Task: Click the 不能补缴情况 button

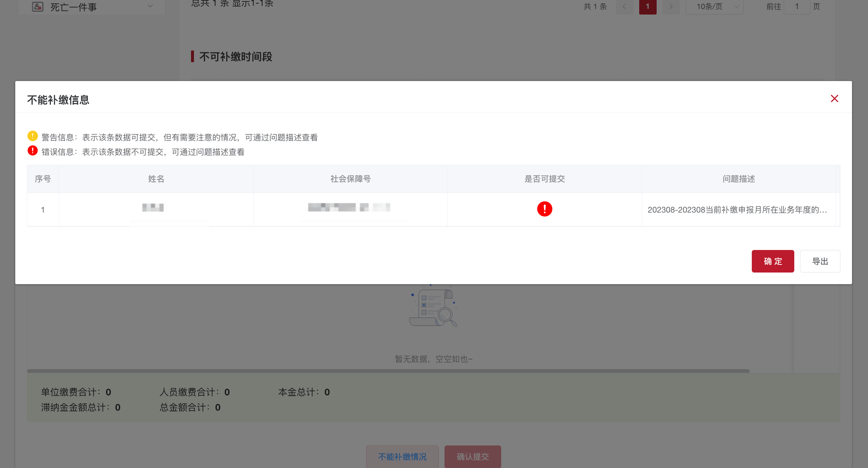Action: [402, 457]
